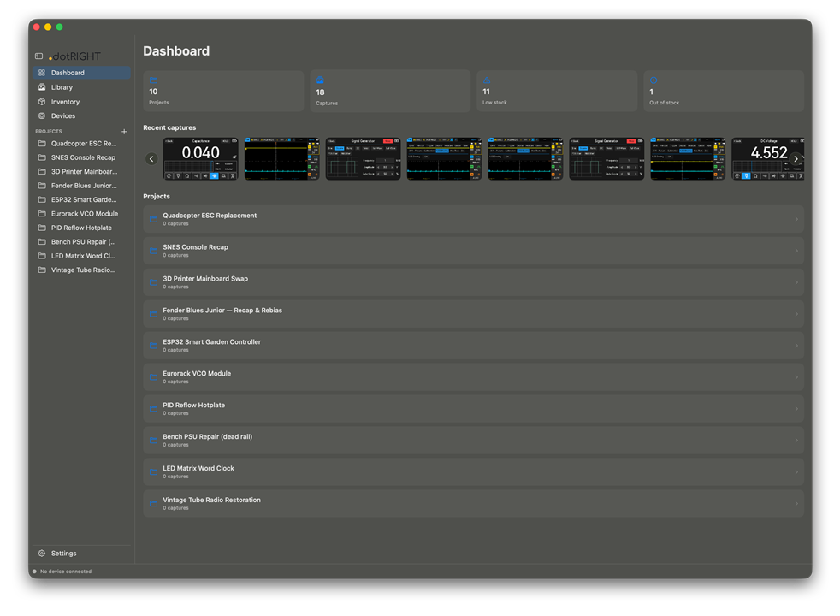Click folder icon of Fender Blues Junior row
Image resolution: width=840 pixels, height=616 pixels.
[x=154, y=314]
